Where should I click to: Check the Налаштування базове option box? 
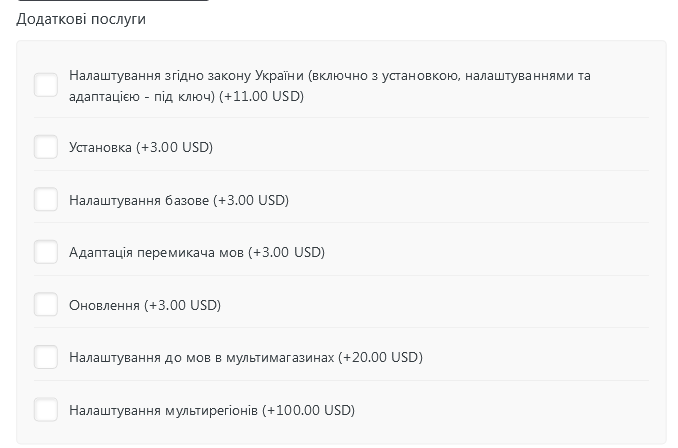(x=46, y=200)
